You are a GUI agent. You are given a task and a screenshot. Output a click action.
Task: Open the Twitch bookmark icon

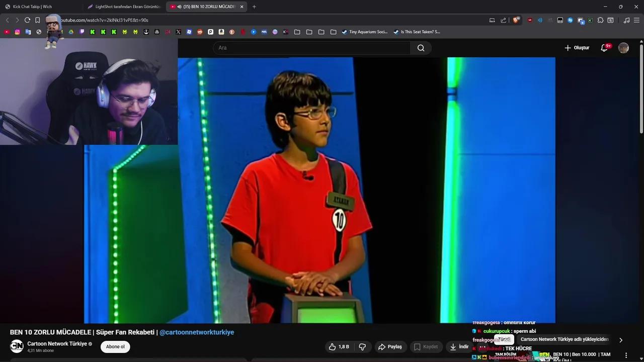[82, 32]
